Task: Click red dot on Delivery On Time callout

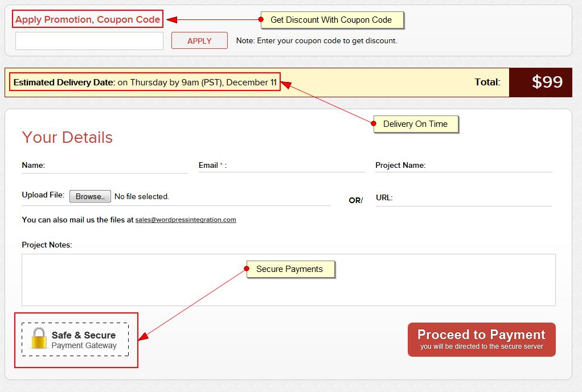Action: point(374,123)
